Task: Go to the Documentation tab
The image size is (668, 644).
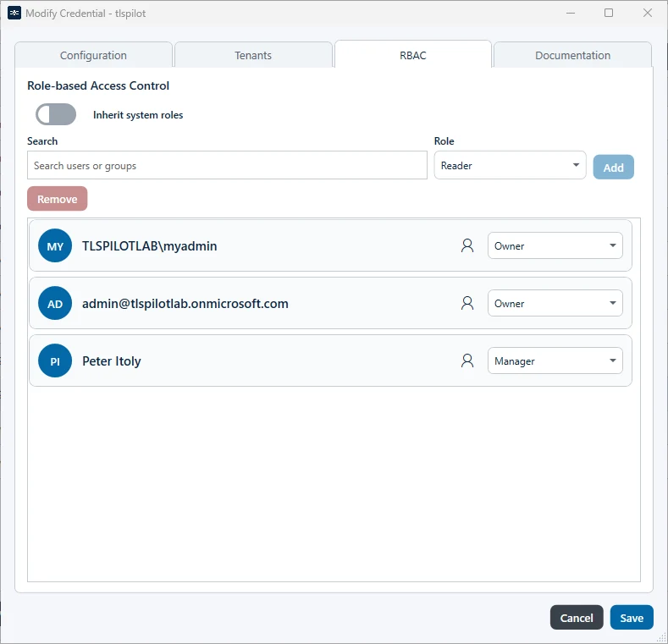Action: 572,55
